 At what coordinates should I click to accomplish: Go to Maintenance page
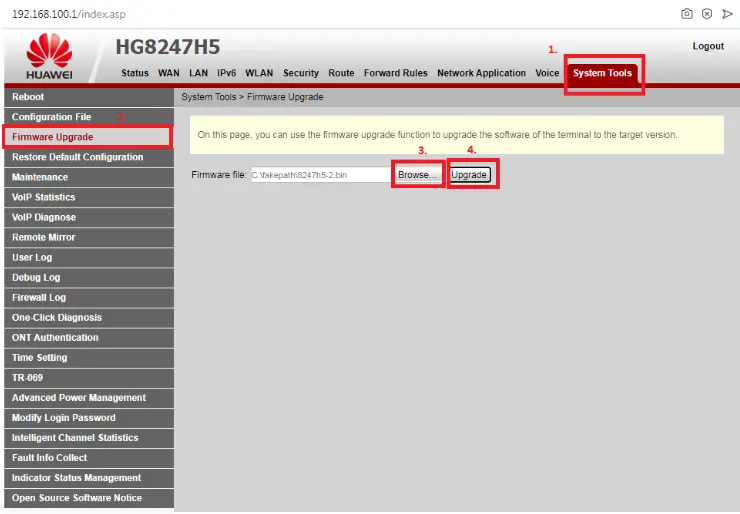pos(89,177)
